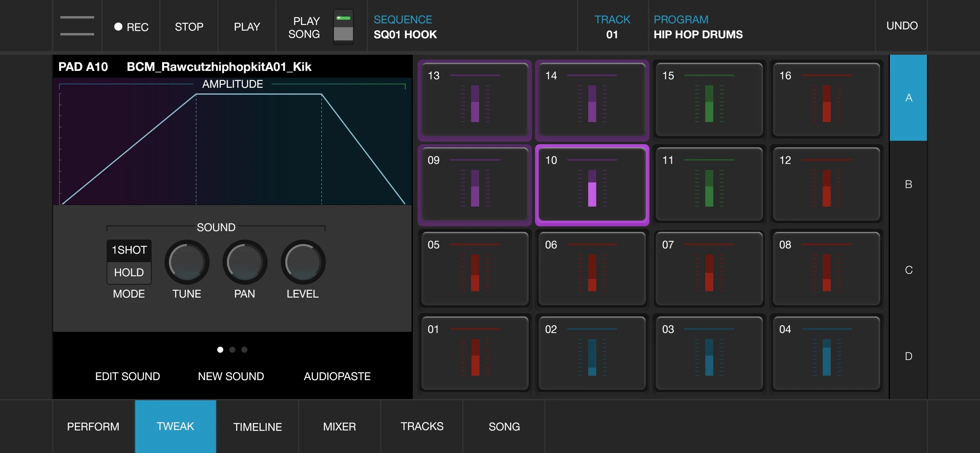Image resolution: width=980 pixels, height=453 pixels.
Task: Tap pad 07
Action: 709,269
